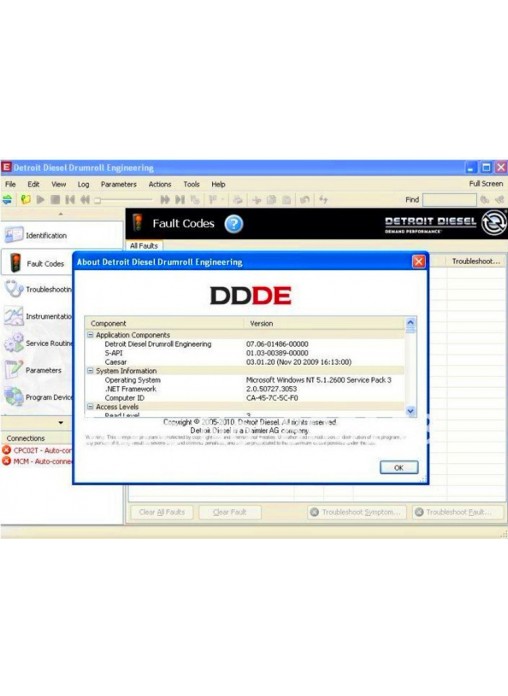Screen dimensions: 508x696
Task: Collapse the Application Components group
Action: click(90, 335)
